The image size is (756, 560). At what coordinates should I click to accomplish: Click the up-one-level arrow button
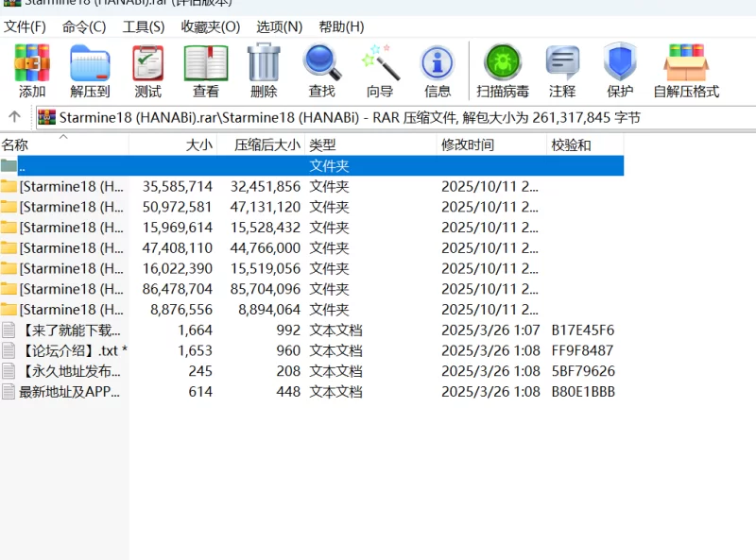click(x=14, y=117)
